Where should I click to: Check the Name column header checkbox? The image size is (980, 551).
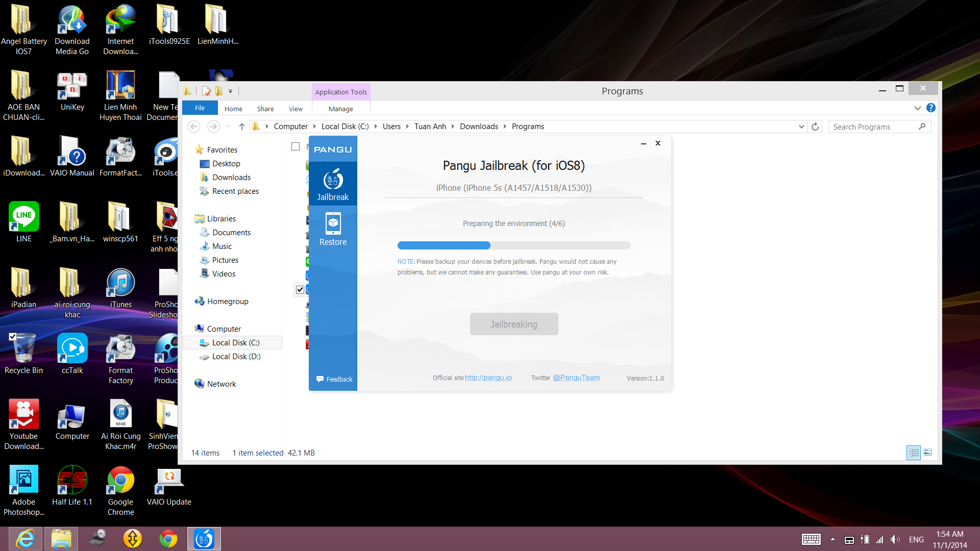coord(296,146)
